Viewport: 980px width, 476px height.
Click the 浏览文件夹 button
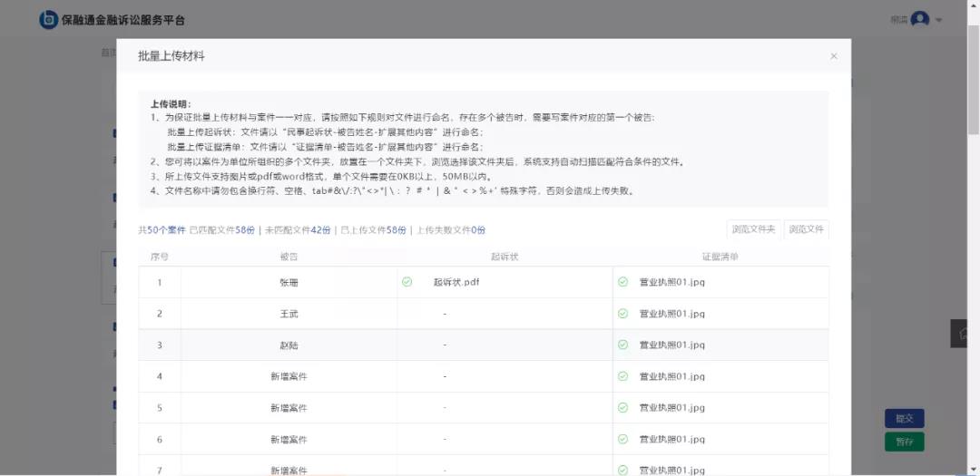pos(754,229)
